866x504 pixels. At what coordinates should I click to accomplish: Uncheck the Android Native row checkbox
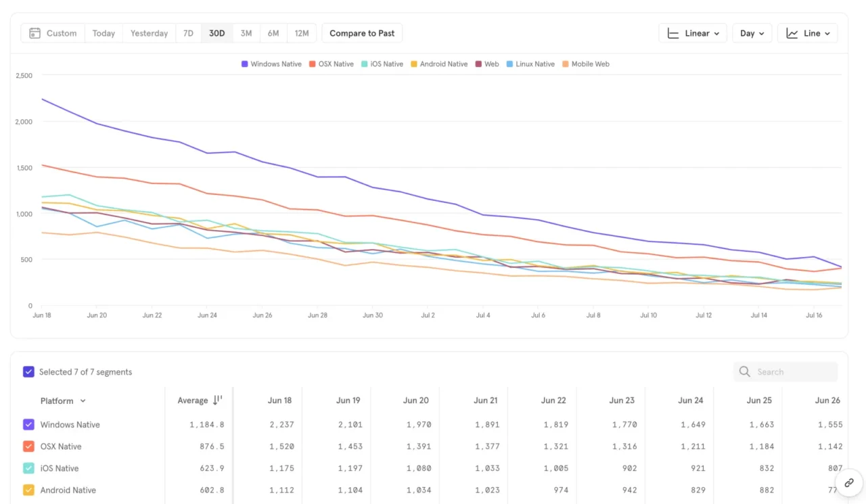(28, 490)
